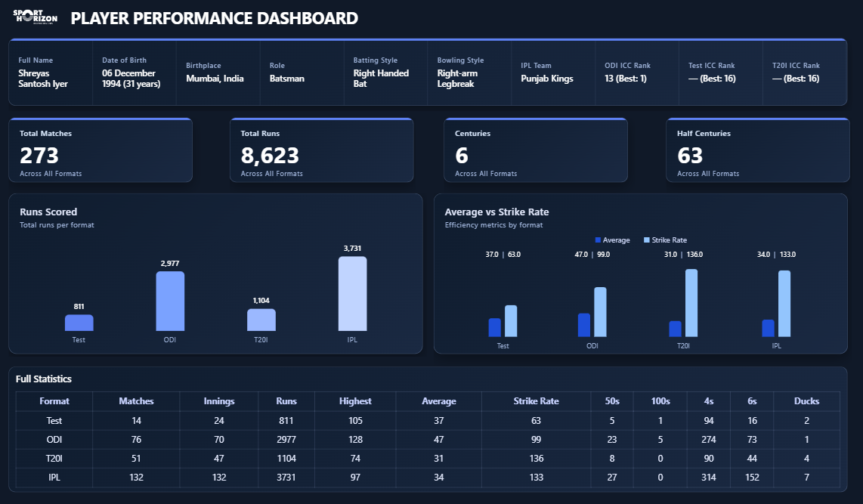Click the Strike Rate legend label
This screenshot has height=504, width=863.
670,240
